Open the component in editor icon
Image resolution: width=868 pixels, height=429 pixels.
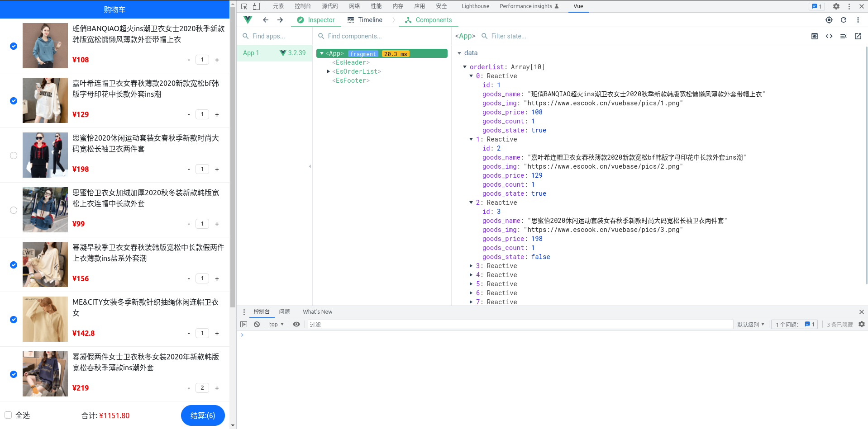[x=858, y=36]
